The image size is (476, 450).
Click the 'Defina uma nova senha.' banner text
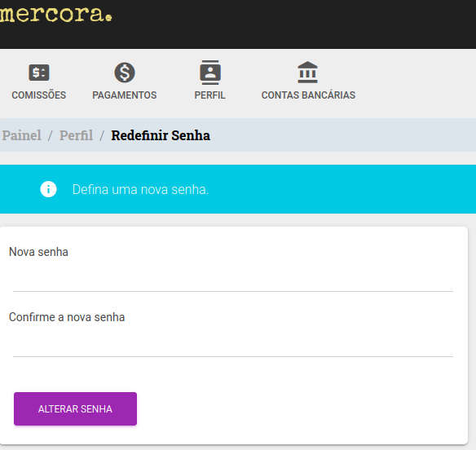click(x=140, y=189)
